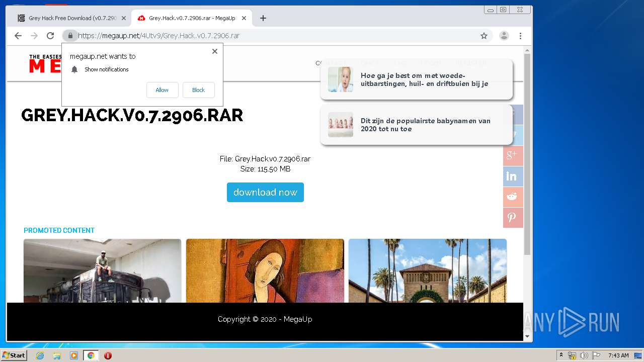Click the network tray icon
This screenshot has height=362, width=644.
coord(572,355)
